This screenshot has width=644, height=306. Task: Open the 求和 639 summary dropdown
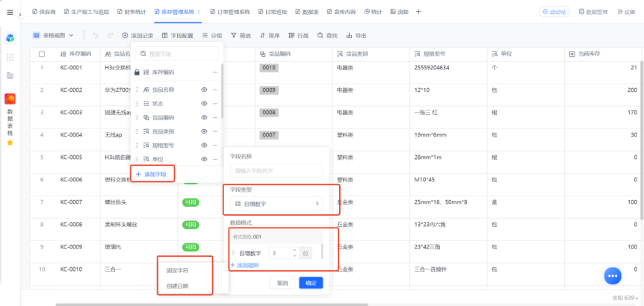tap(625, 298)
